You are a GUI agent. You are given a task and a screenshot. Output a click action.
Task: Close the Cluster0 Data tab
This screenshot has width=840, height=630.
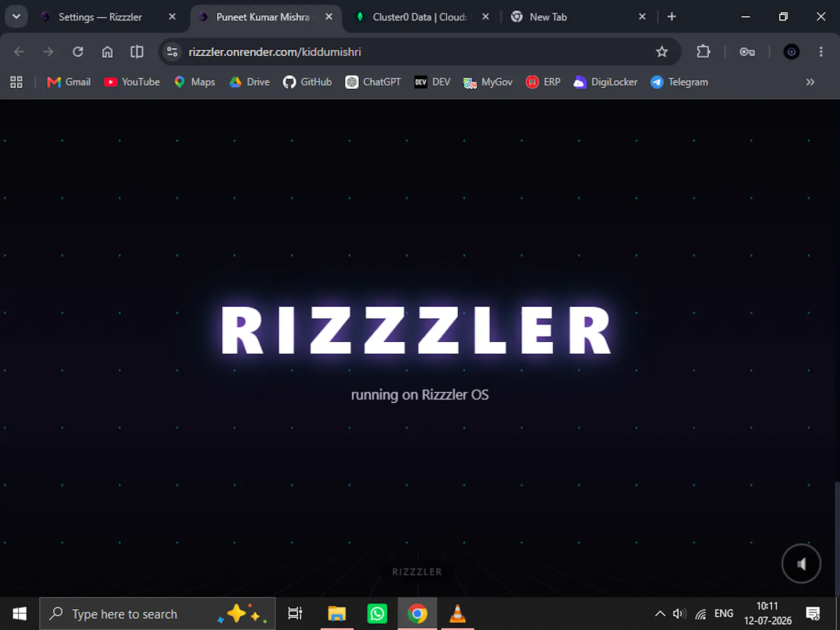click(486, 17)
